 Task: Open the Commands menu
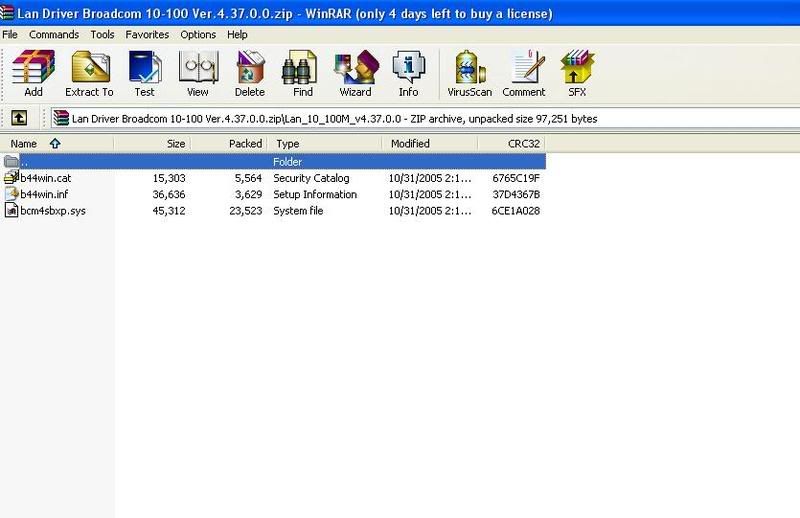[x=54, y=35]
